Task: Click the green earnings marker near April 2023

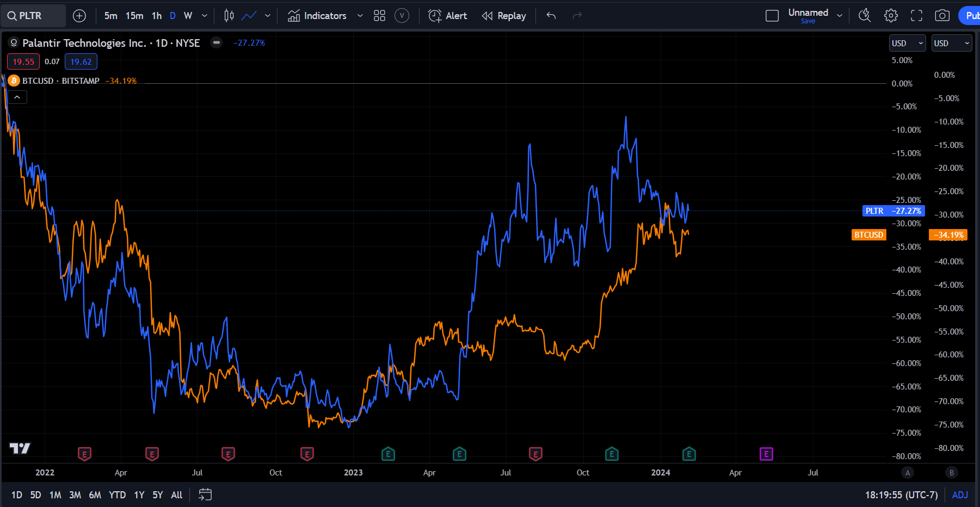Action: [459, 454]
